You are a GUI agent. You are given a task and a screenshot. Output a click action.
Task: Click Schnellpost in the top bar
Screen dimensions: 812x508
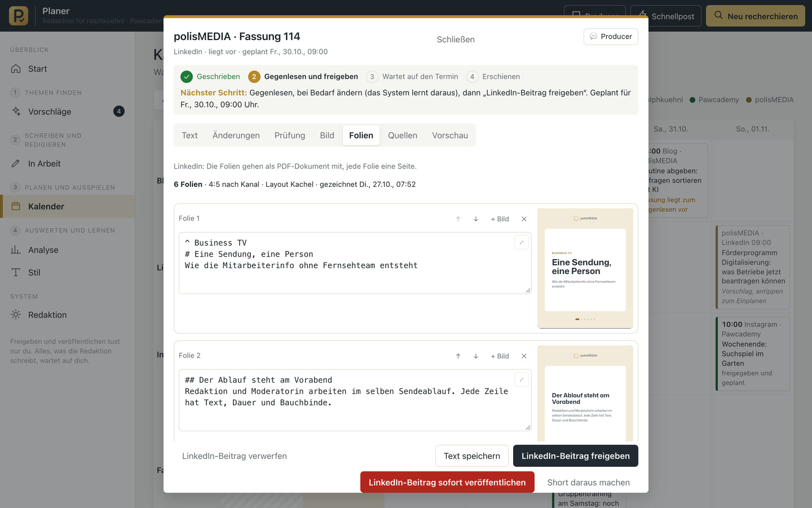666,16
